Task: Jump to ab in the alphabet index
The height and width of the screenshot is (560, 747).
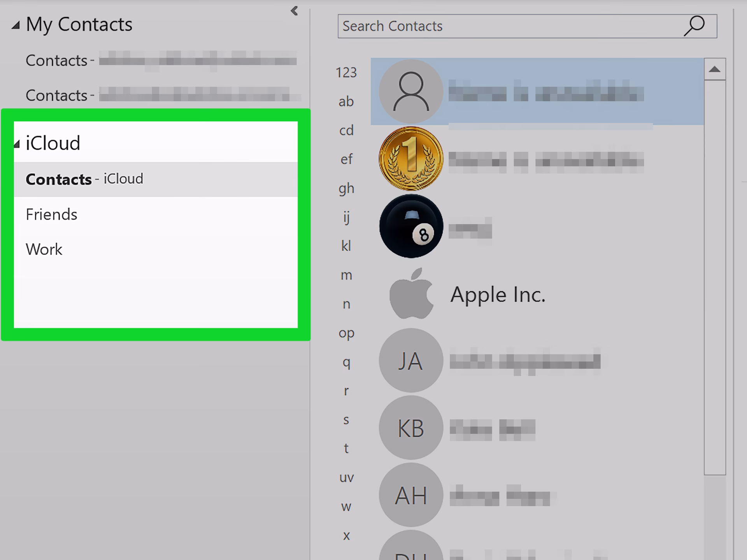Action: tap(346, 101)
